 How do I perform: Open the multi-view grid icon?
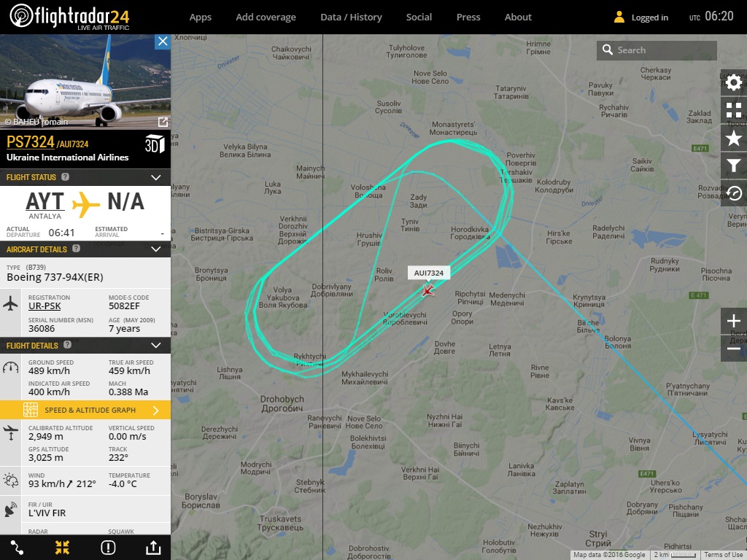(734, 111)
